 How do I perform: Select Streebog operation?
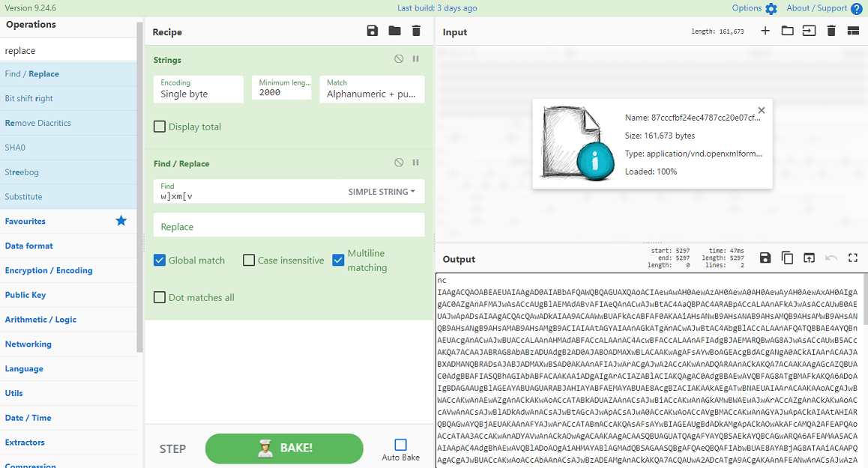(68, 172)
